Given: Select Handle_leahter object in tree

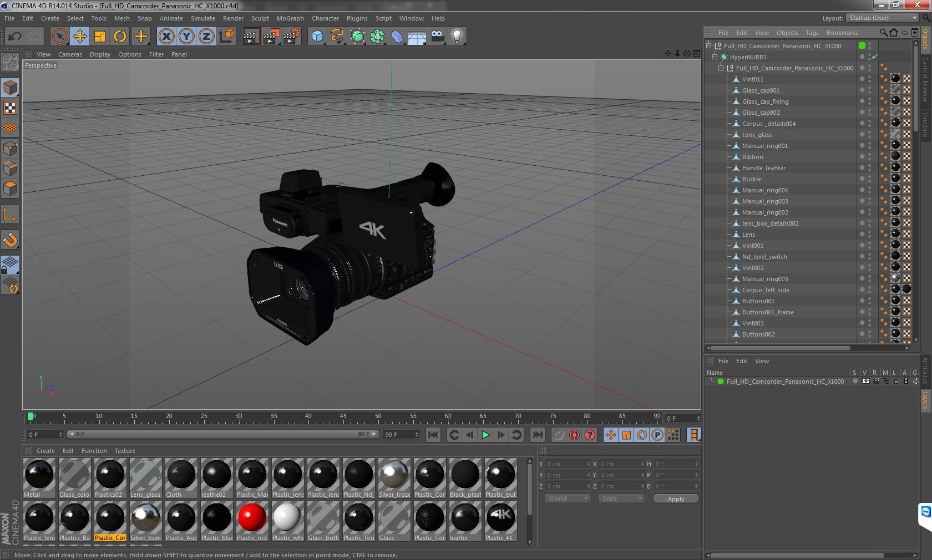Looking at the screenshot, I should click(763, 168).
